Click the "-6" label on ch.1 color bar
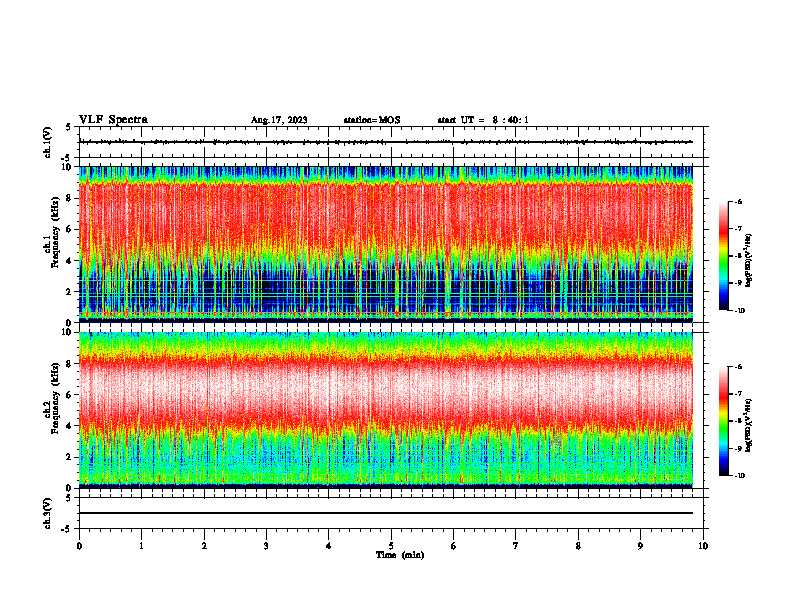Screen dimensions: 792x612 [x=738, y=201]
